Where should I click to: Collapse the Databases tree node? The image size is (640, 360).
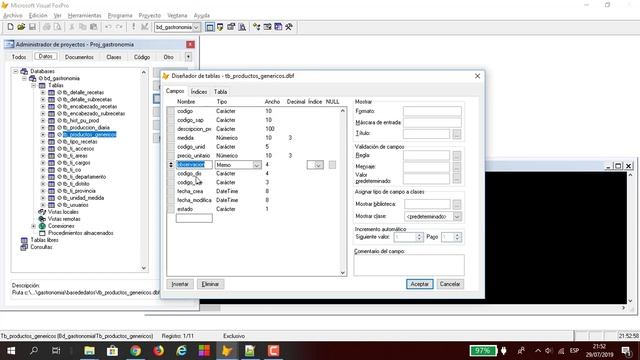(16, 71)
